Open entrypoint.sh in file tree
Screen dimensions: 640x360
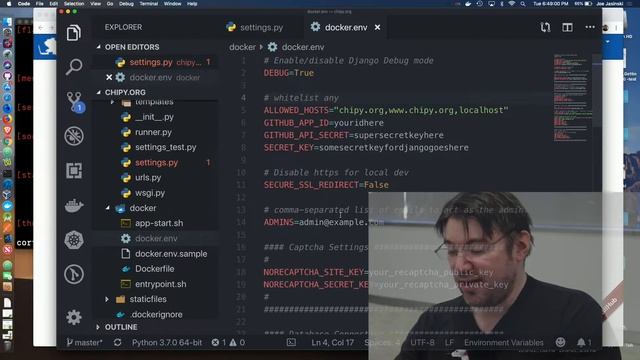coord(160,284)
